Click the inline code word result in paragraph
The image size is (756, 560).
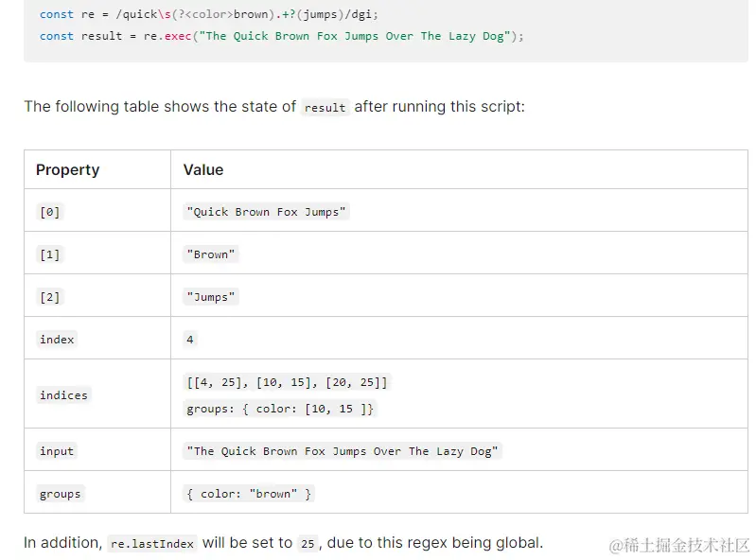(x=325, y=108)
